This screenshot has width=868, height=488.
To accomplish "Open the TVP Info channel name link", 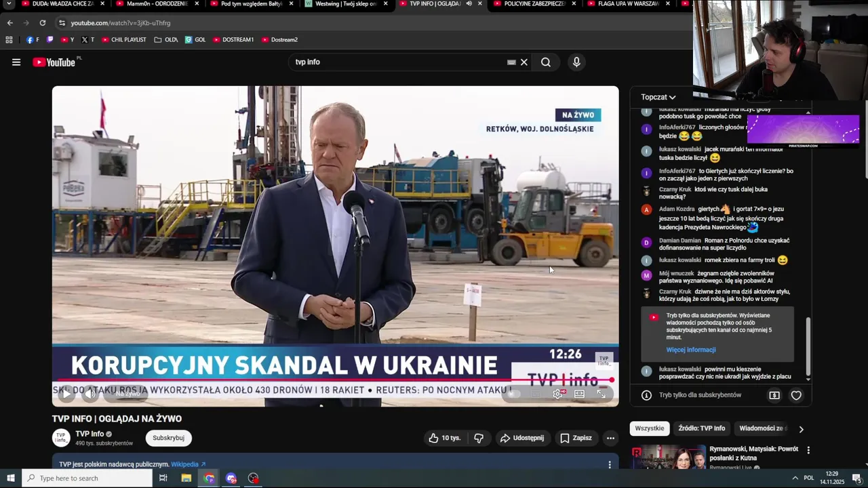I will click(90, 434).
